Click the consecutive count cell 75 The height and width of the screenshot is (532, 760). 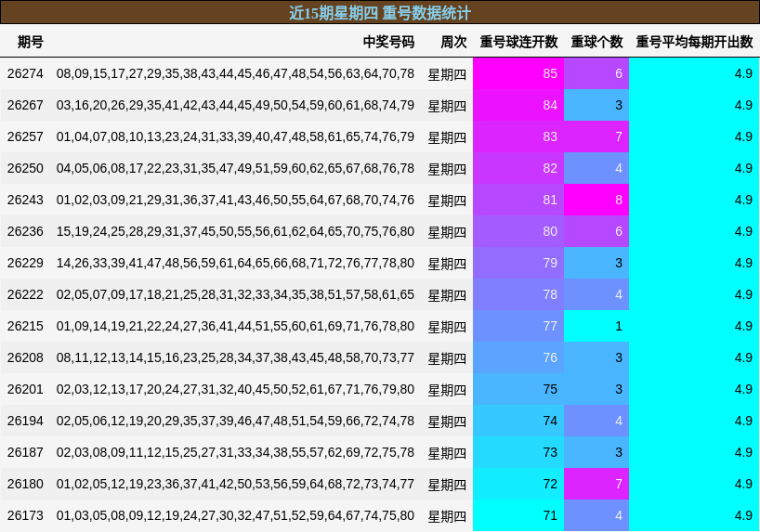click(x=518, y=389)
